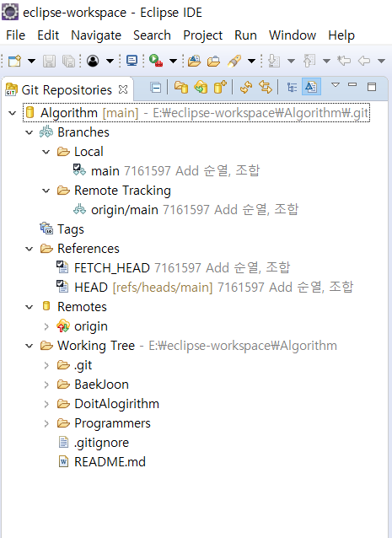Collapse the Remotes node
This screenshot has height=538, width=392.
(x=30, y=307)
